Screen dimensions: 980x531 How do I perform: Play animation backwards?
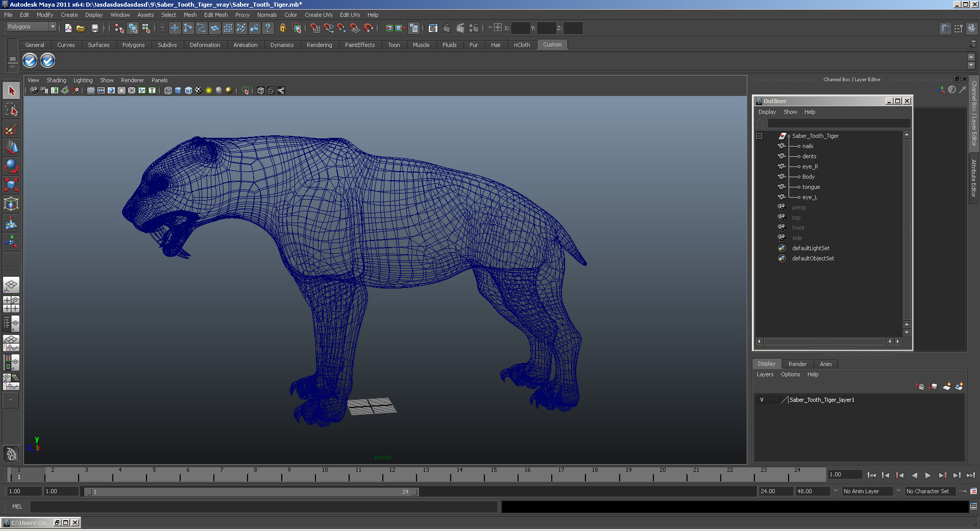click(914, 475)
